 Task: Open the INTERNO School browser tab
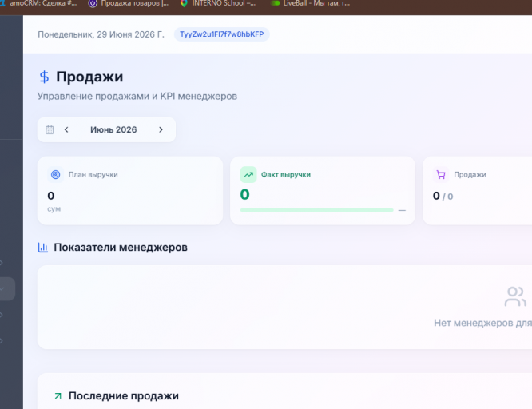coord(218,3)
